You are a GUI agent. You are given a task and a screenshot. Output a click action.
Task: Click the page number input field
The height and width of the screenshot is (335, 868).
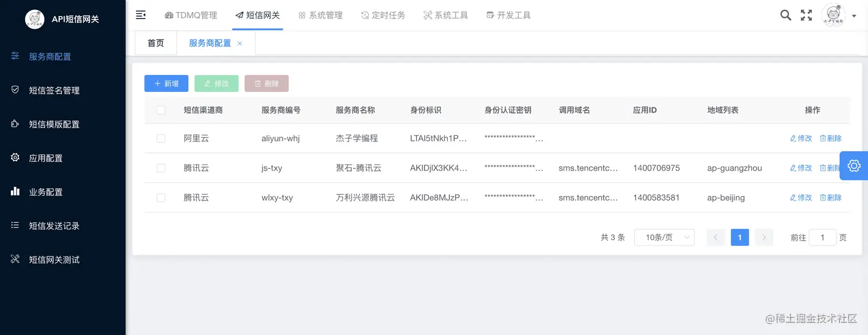click(x=822, y=237)
